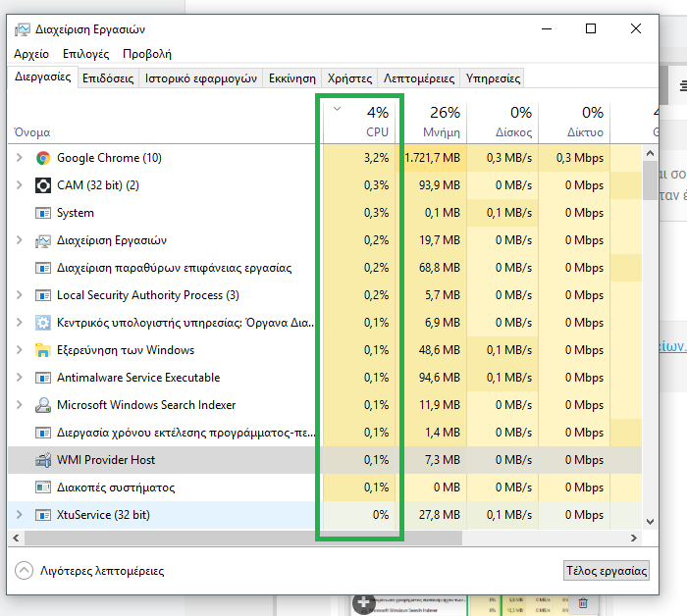Expand the CAM (32 bit) (2) group
This screenshot has width=687, height=616.
coord(20,185)
